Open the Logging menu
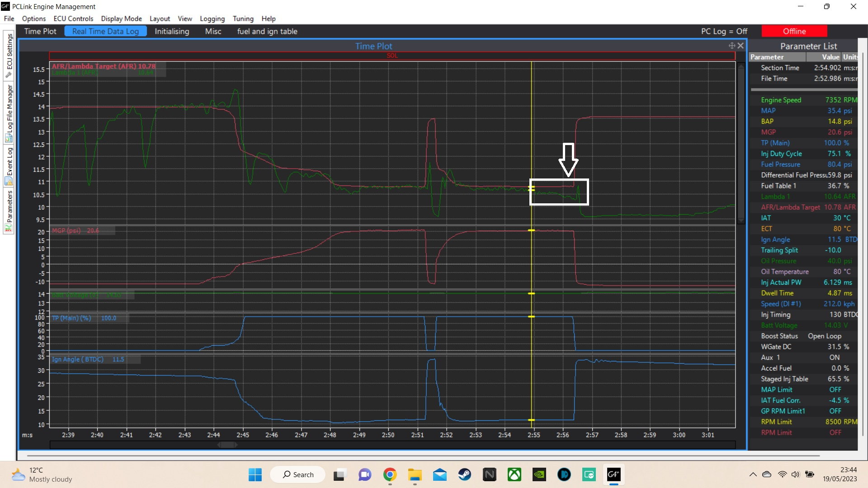Viewport: 868px width, 488px height. (212, 19)
